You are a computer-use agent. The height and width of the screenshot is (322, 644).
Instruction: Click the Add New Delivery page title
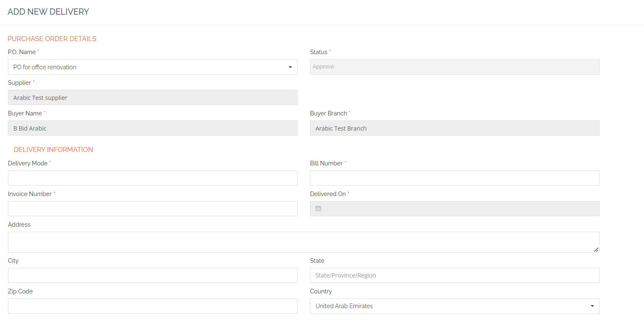coord(48,12)
